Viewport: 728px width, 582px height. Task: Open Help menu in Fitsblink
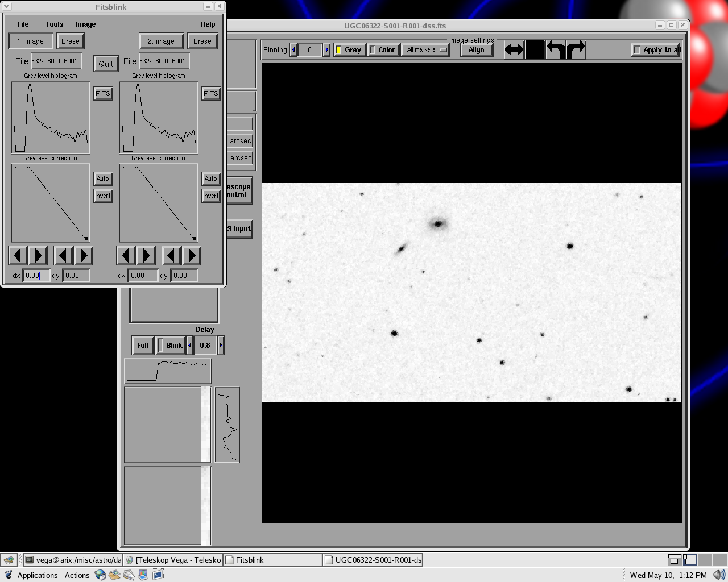[x=208, y=24]
